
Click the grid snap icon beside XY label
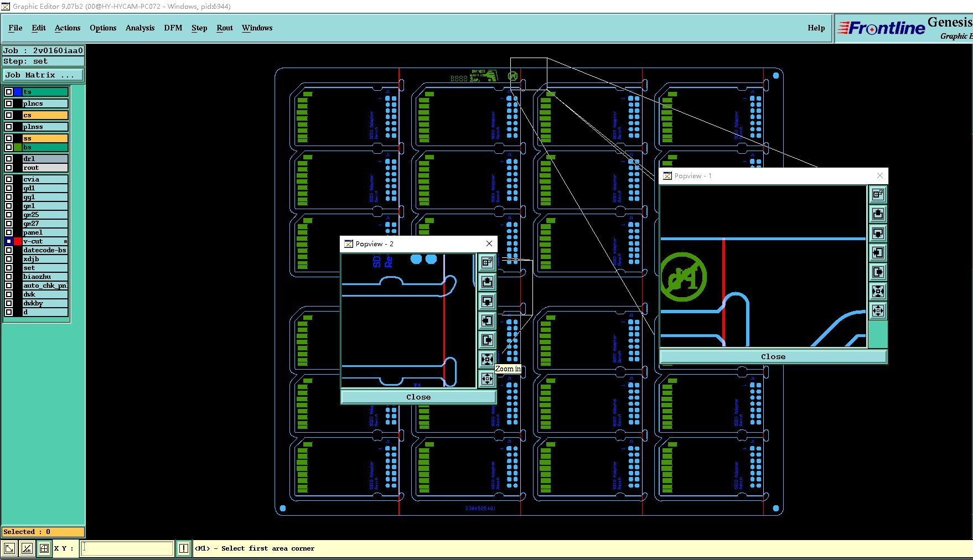(44, 548)
